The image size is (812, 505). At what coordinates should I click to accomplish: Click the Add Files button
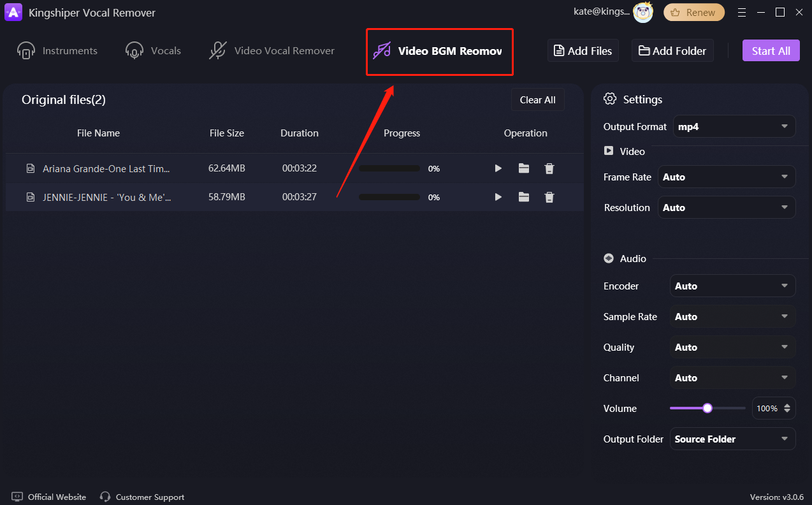[x=583, y=51]
